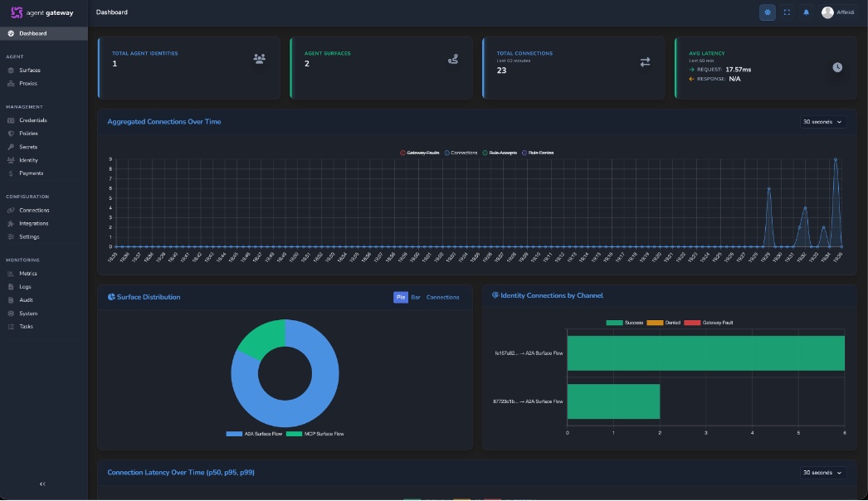Toggle Connections series in chart legend
This screenshot has width=868, height=501.
click(x=461, y=153)
